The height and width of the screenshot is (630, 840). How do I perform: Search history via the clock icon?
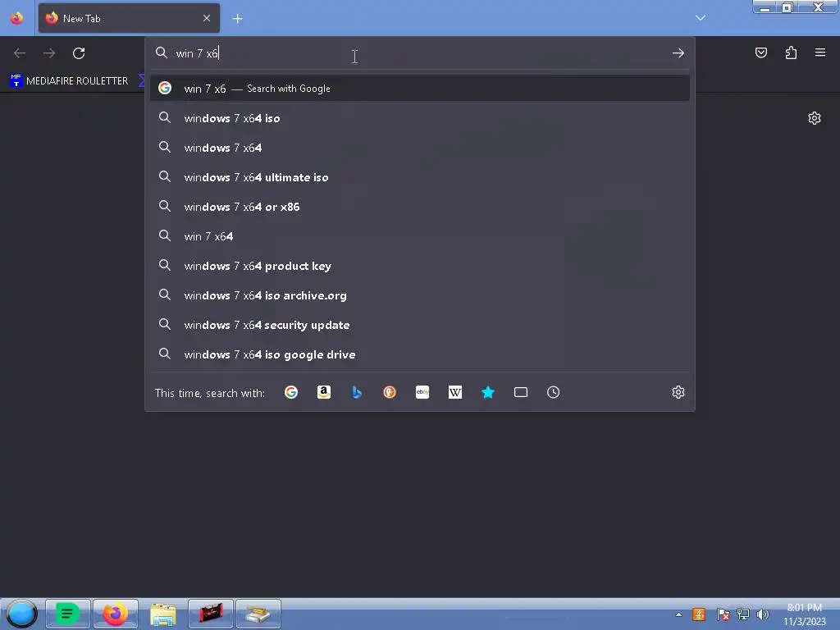554,392
